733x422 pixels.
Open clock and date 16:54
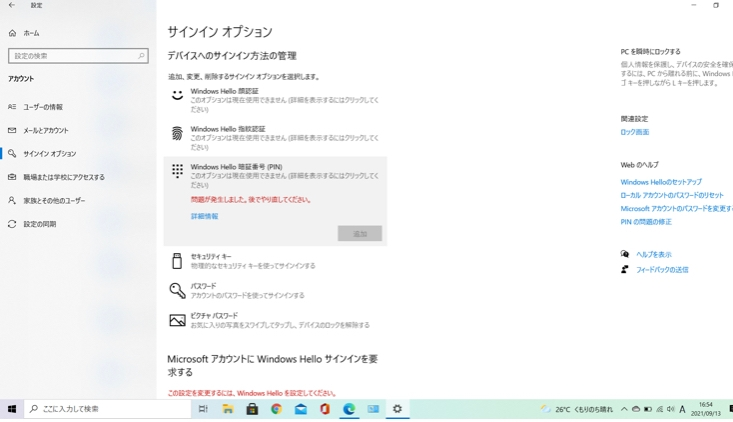705,409
